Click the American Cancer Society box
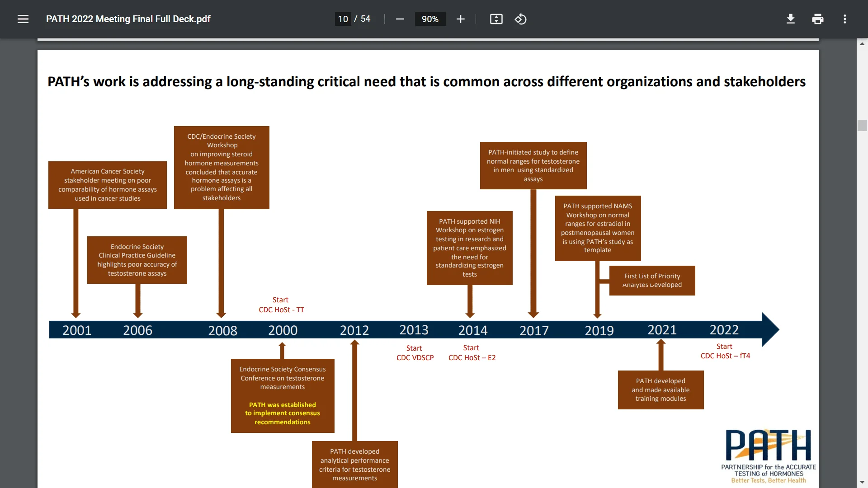The height and width of the screenshot is (488, 868). (108, 185)
